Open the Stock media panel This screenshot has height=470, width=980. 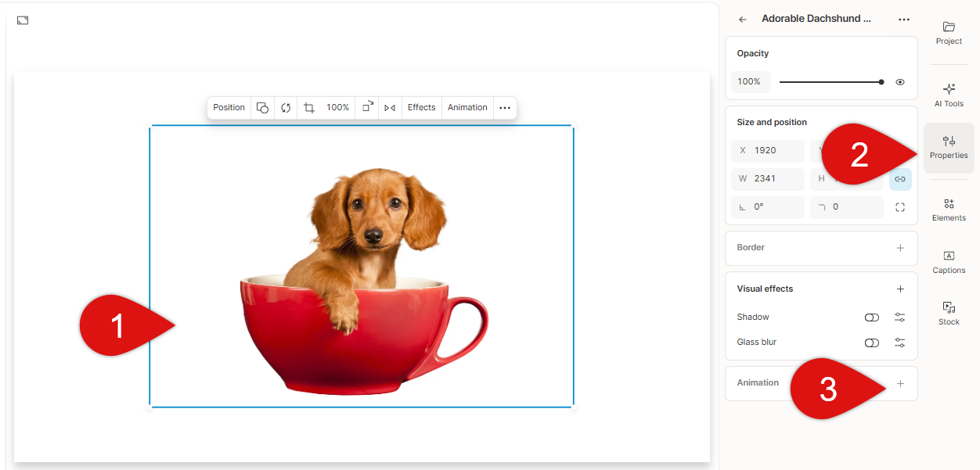click(949, 312)
